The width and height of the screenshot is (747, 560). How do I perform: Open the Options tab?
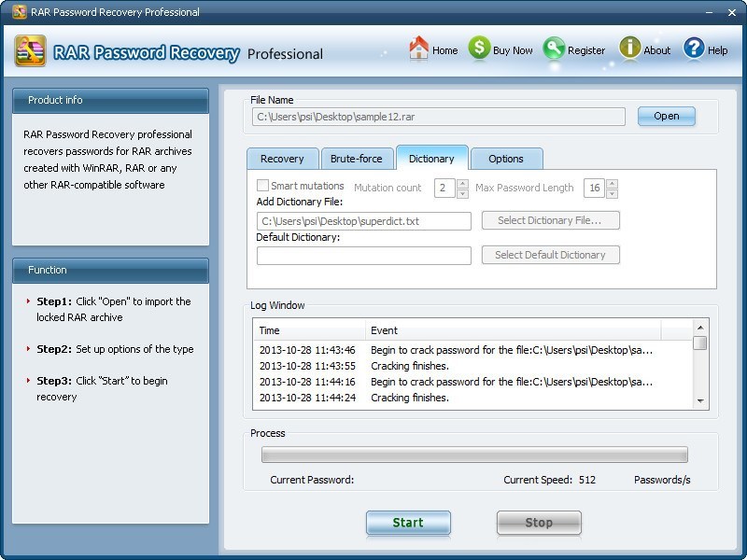[506, 159]
